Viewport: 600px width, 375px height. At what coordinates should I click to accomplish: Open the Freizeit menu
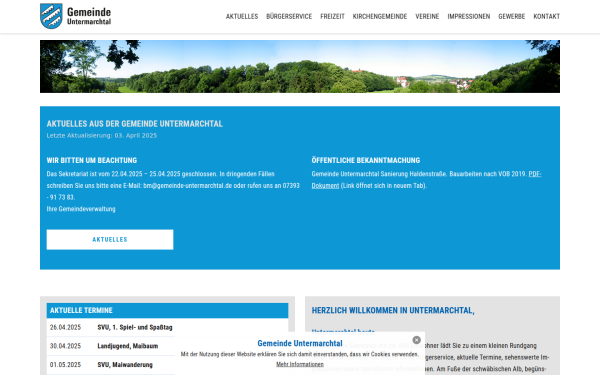pyautogui.click(x=332, y=16)
